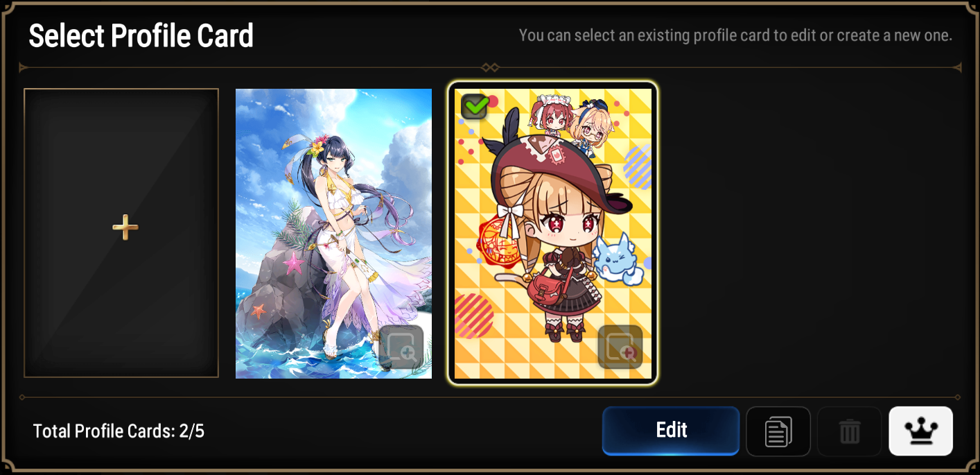The width and height of the screenshot is (980, 475).
Task: Click the Total Profile Cards 2/5 counter
Action: point(119,431)
